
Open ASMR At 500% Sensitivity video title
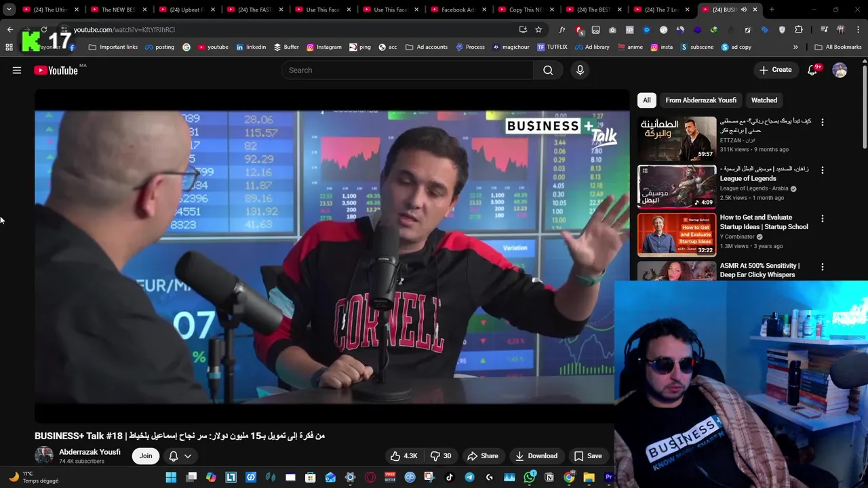click(x=759, y=270)
